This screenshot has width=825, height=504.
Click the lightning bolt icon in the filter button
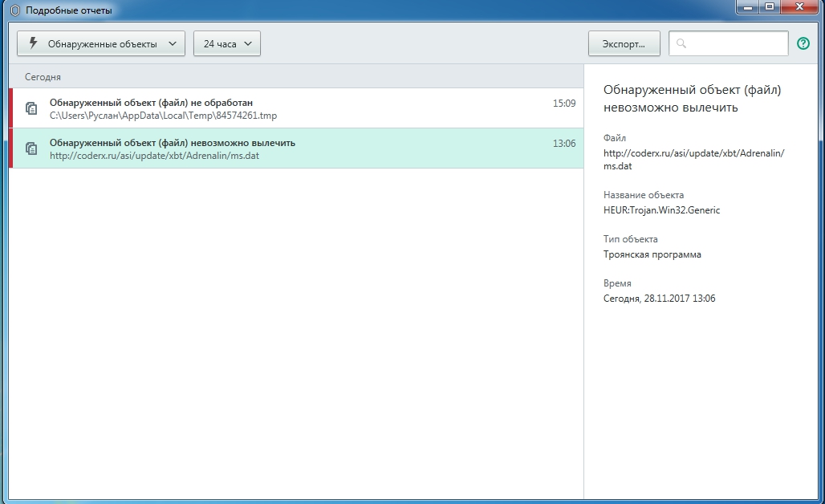tap(33, 43)
